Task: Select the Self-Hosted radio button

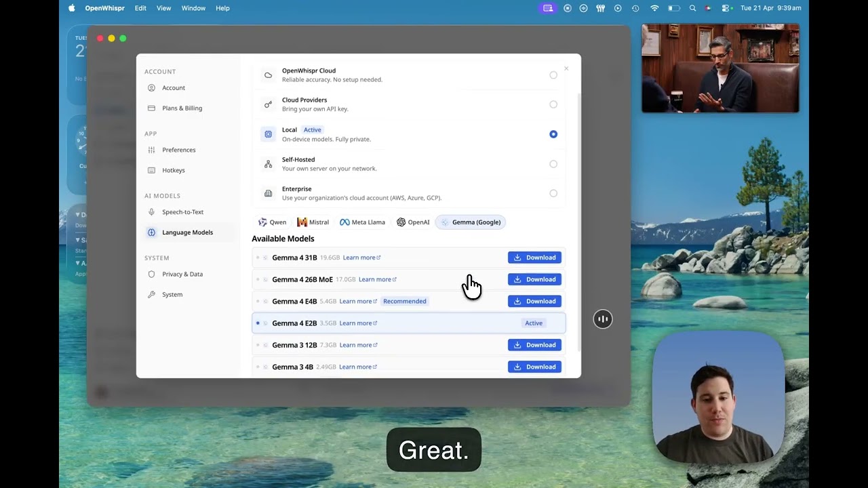Action: point(553,164)
